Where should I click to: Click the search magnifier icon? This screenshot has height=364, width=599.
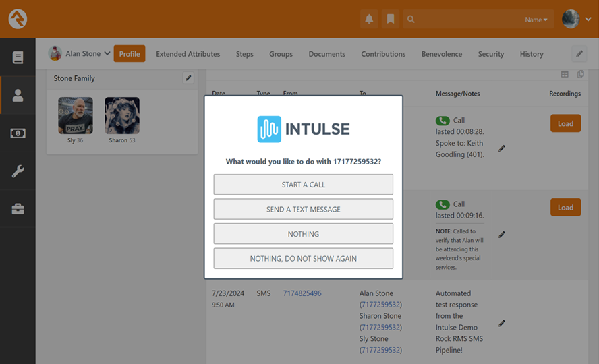[x=411, y=19]
